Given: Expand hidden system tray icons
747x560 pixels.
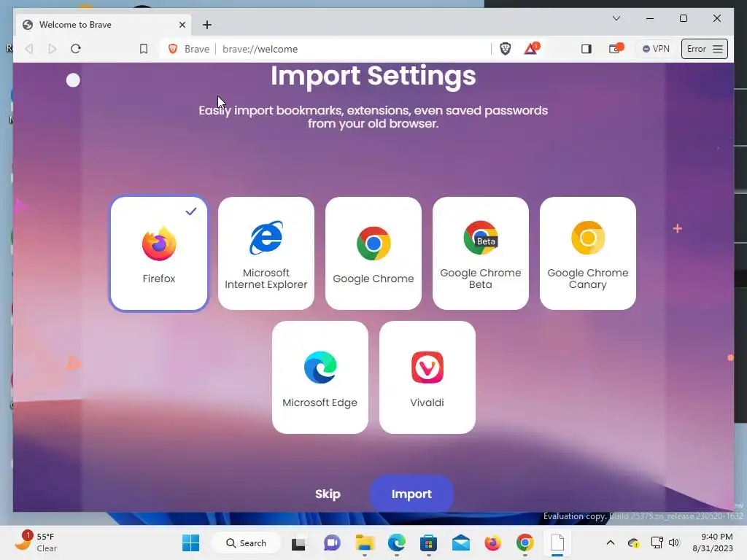Looking at the screenshot, I should [611, 542].
